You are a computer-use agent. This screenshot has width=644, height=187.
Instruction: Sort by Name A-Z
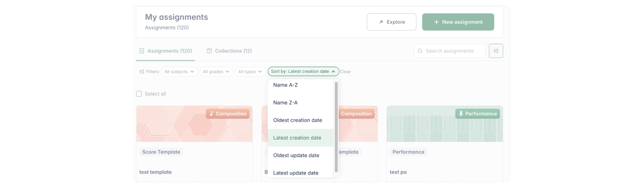(300, 85)
